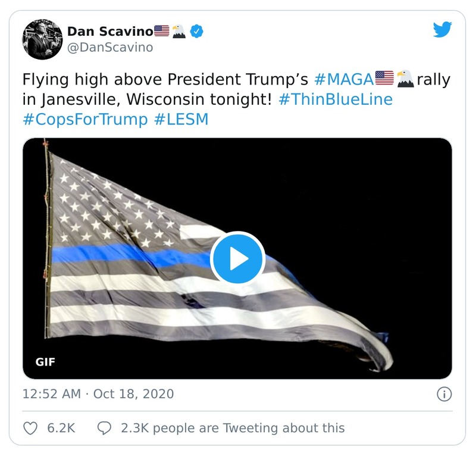Open the tweet info icon
476x456 pixels.
(x=446, y=393)
